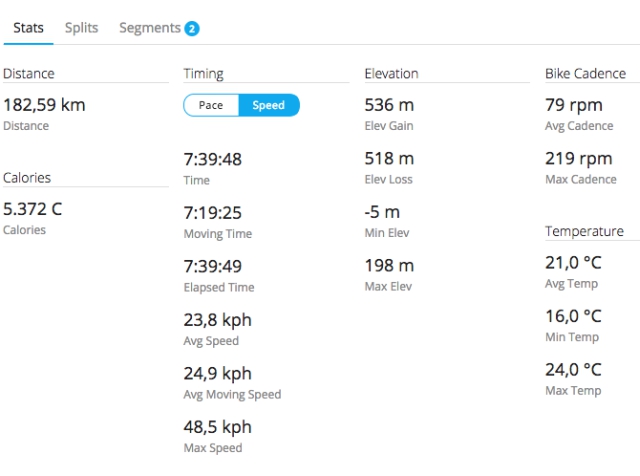This screenshot has height=476, width=640.
Task: Click the blue Segments count badge
Action: coord(192,29)
